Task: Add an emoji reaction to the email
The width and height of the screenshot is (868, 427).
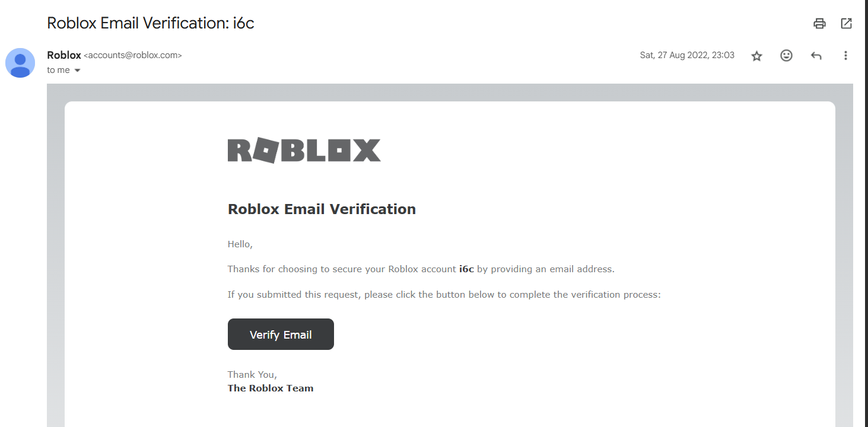Action: coord(786,56)
